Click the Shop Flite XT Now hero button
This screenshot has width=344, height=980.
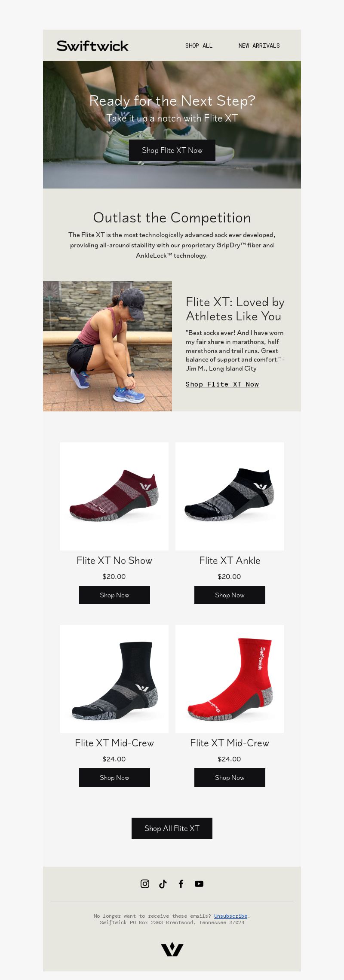pos(172,150)
